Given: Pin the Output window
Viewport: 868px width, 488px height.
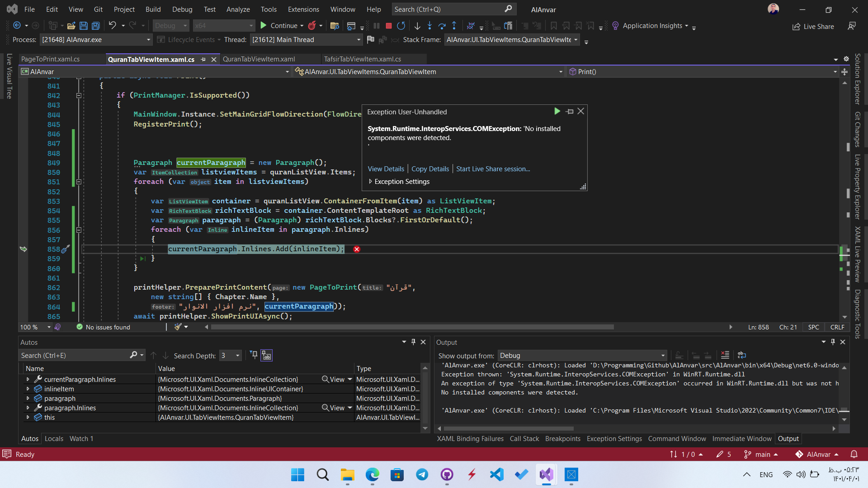Looking at the screenshot, I should [832, 342].
